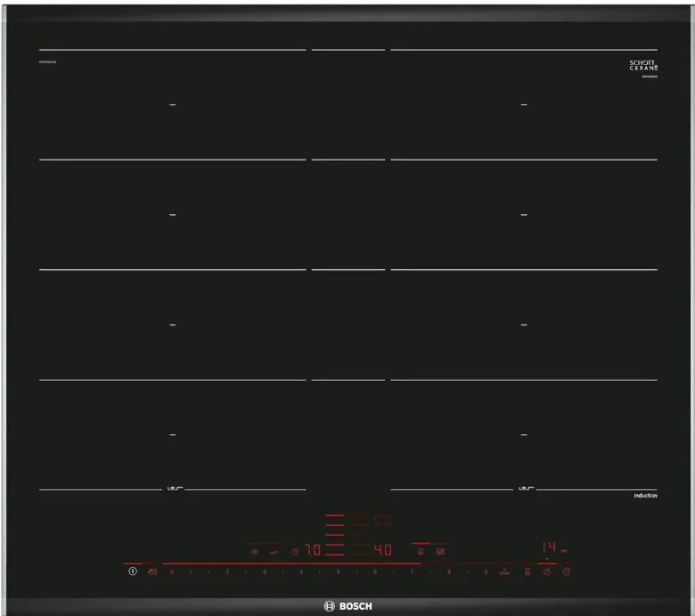Tap the small clock icon beside 7.0
This screenshot has height=616, width=695.
(295, 552)
